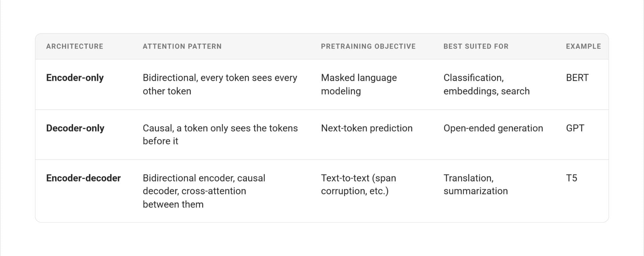Select the Encoder-only row label
644x256 pixels.
click(75, 78)
